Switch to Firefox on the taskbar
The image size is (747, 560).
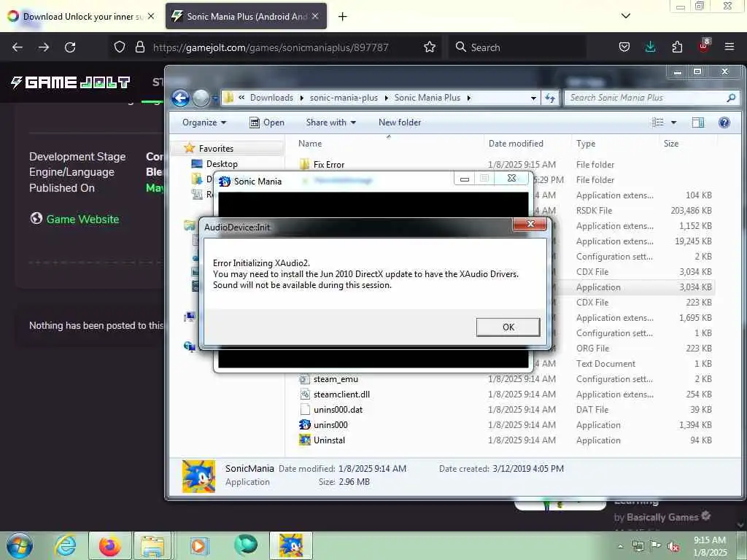coord(109,545)
